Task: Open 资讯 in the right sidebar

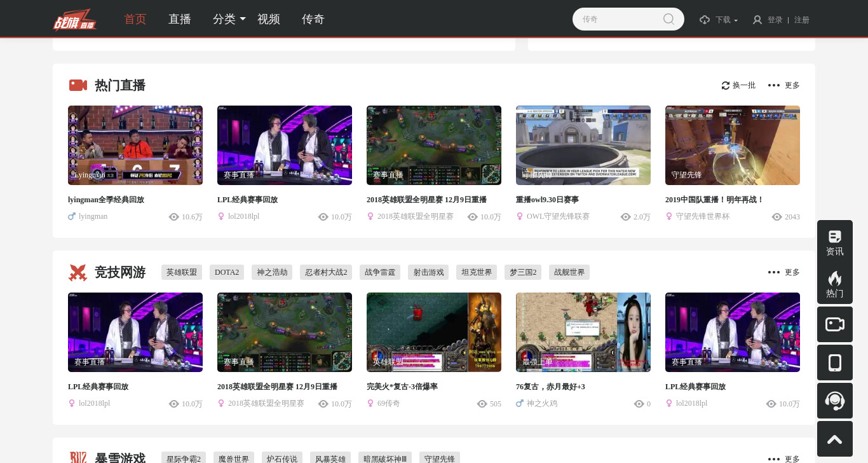Action: pos(835,243)
